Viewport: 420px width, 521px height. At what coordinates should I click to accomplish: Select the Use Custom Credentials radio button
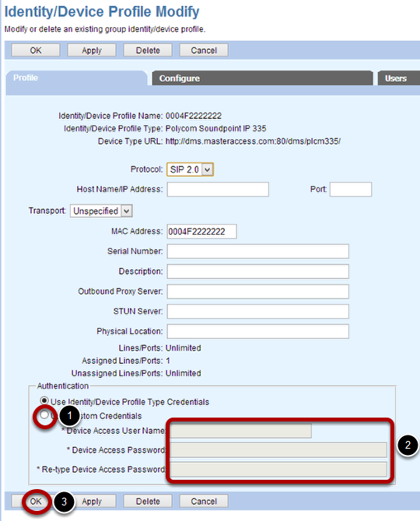pyautogui.click(x=44, y=414)
